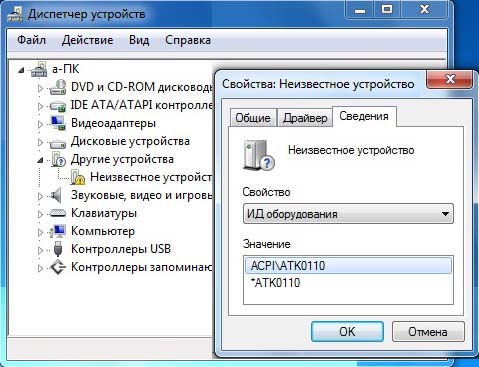479x367 pixels.
Task: Open the Справка menu
Action: [x=188, y=40]
